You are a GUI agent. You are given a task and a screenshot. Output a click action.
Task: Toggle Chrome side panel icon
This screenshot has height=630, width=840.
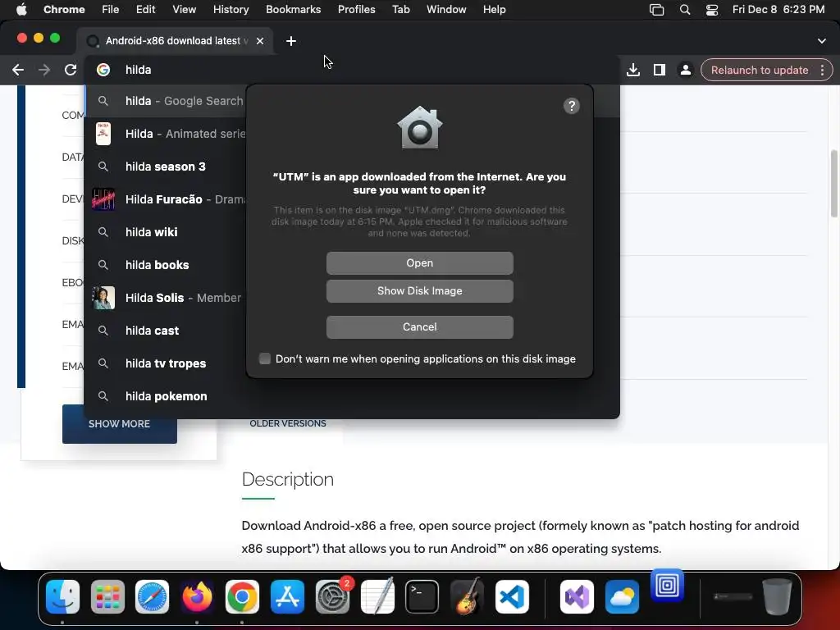point(659,70)
